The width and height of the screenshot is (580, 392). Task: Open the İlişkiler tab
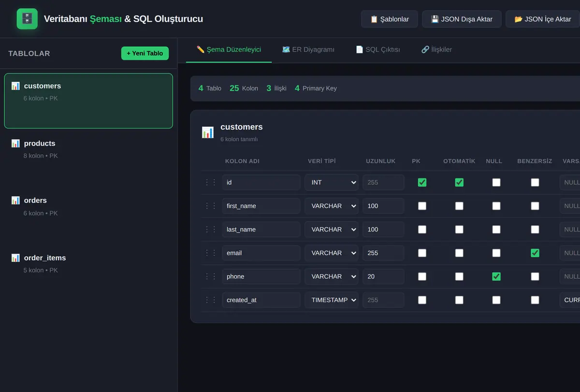click(436, 50)
